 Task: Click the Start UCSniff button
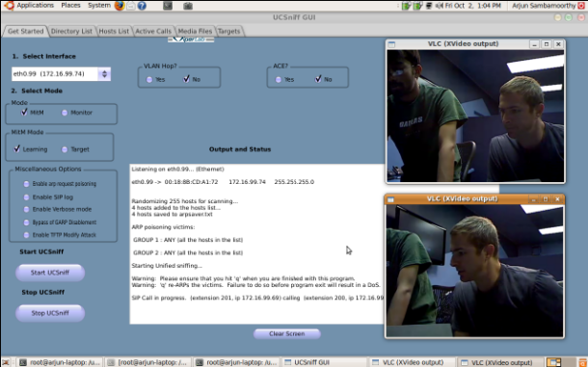[x=50, y=273]
